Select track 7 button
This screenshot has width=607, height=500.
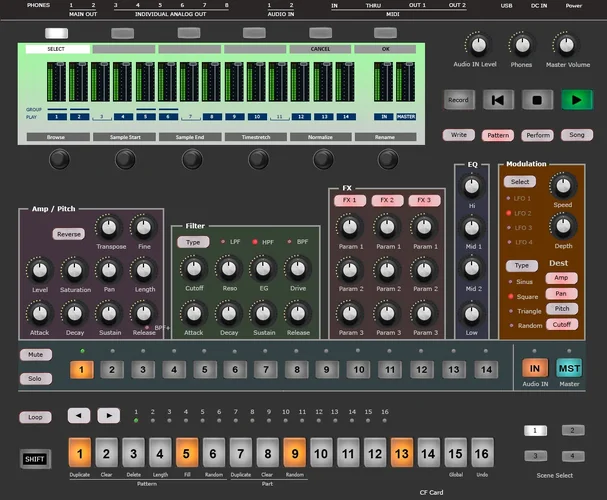266,370
